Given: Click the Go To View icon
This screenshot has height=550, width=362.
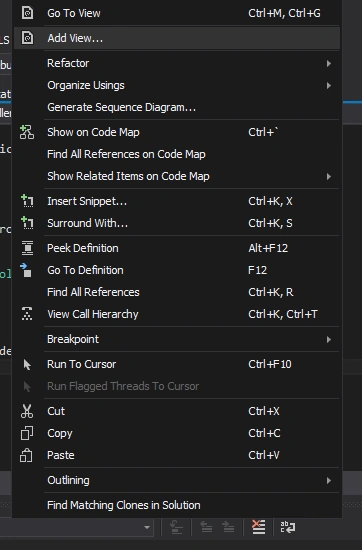Looking at the screenshot, I should (27, 13).
